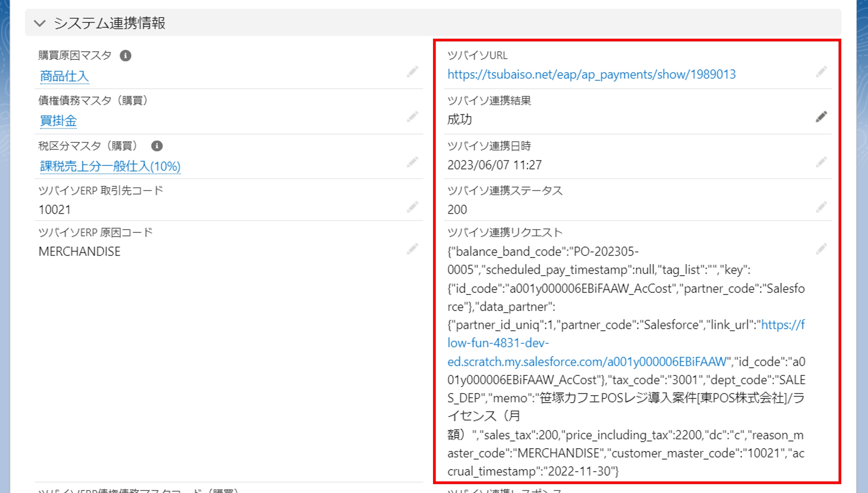Image resolution: width=868 pixels, height=493 pixels.
Task: Edit ツバイソERP 取引先コード pencil icon
Action: click(412, 207)
